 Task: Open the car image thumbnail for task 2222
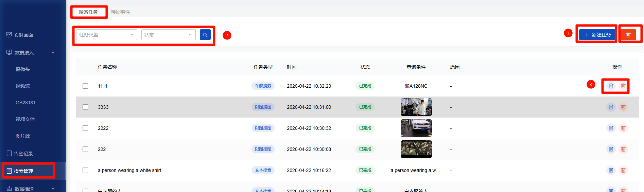(x=416, y=128)
